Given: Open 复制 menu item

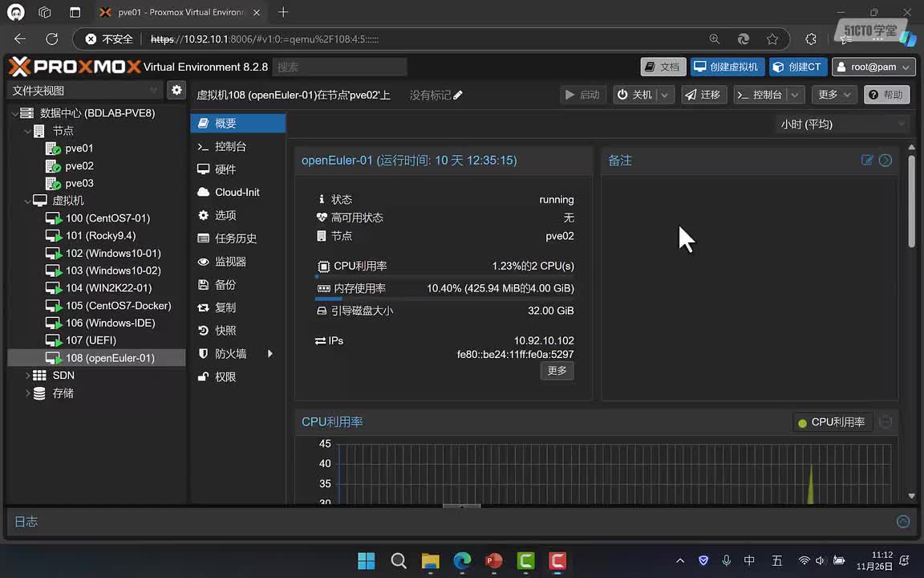Looking at the screenshot, I should tap(237, 307).
